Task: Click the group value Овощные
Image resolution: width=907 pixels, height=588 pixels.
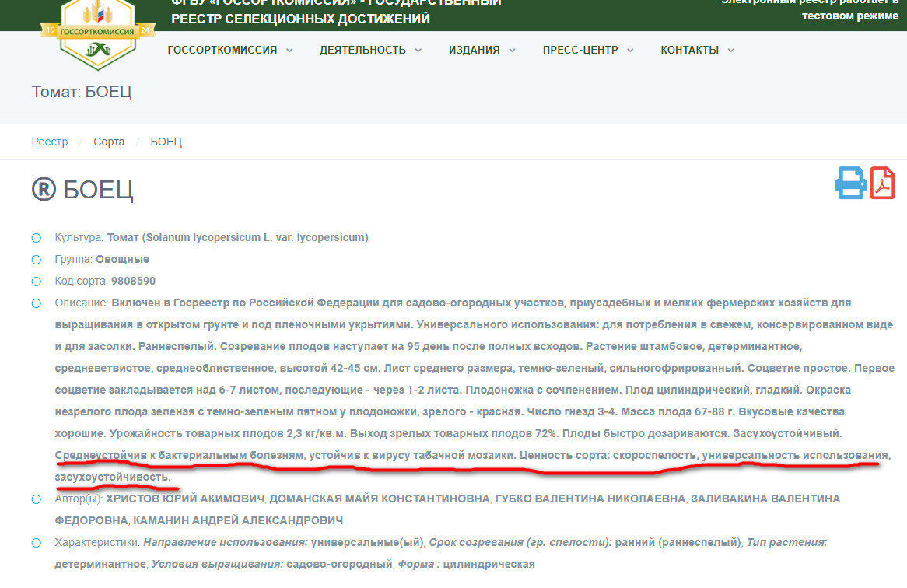Action: pos(122,260)
